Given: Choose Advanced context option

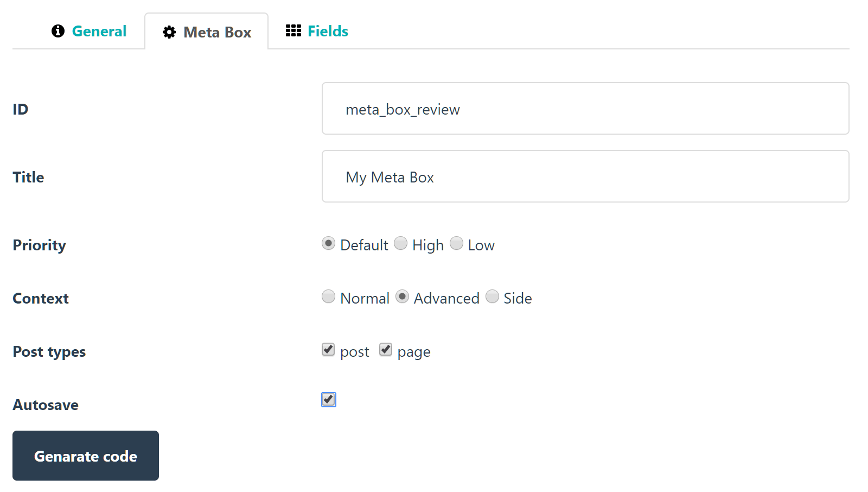Looking at the screenshot, I should click(x=402, y=297).
